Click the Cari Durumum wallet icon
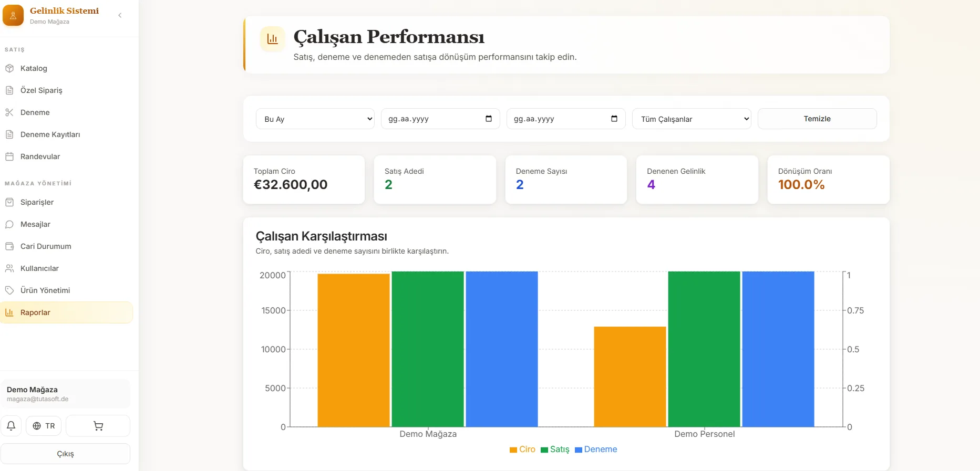This screenshot has height=471, width=980. (x=9, y=246)
